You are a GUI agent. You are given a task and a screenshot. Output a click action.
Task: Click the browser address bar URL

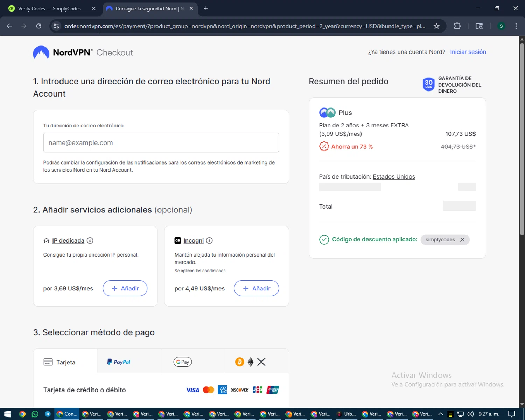245,26
